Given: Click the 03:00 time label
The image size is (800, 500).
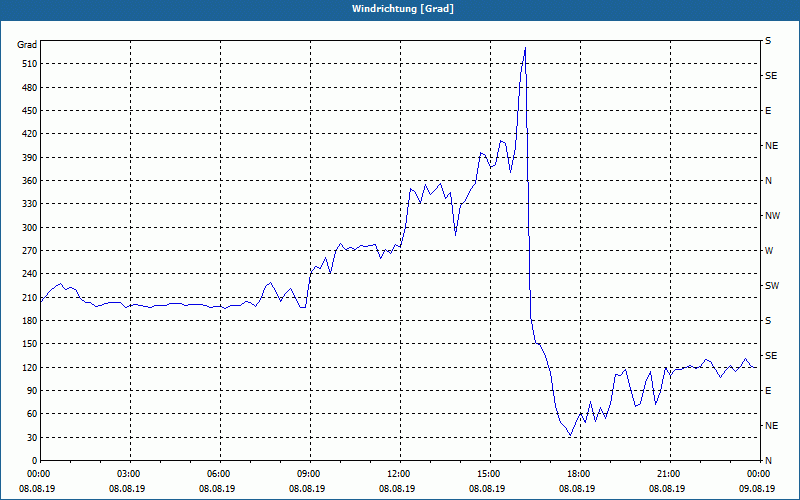Looking at the screenshot, I should pyautogui.click(x=130, y=473).
